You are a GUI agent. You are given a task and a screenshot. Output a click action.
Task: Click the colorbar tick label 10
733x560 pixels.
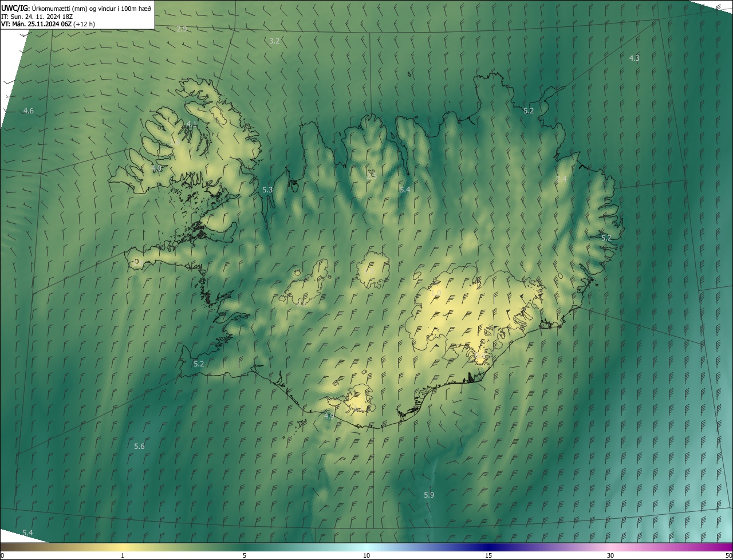366,555
